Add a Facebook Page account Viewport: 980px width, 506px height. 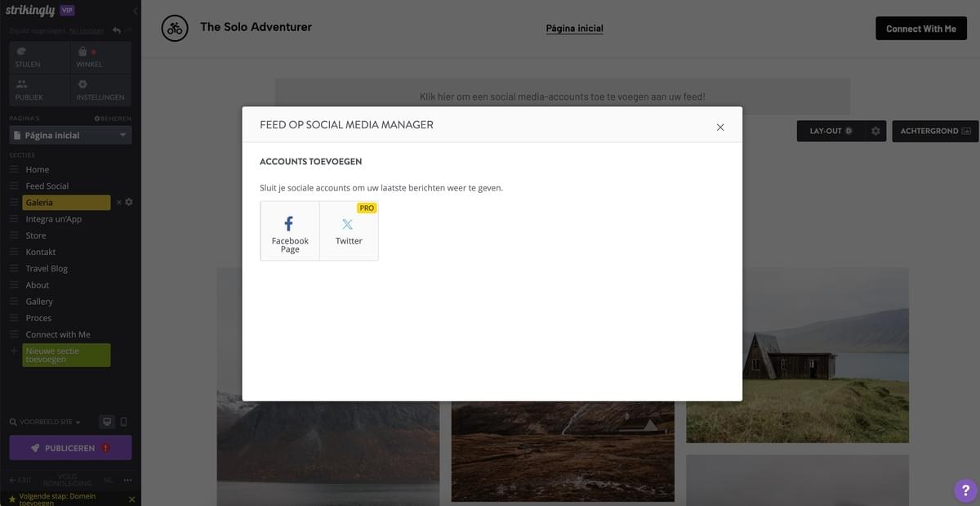(290, 231)
